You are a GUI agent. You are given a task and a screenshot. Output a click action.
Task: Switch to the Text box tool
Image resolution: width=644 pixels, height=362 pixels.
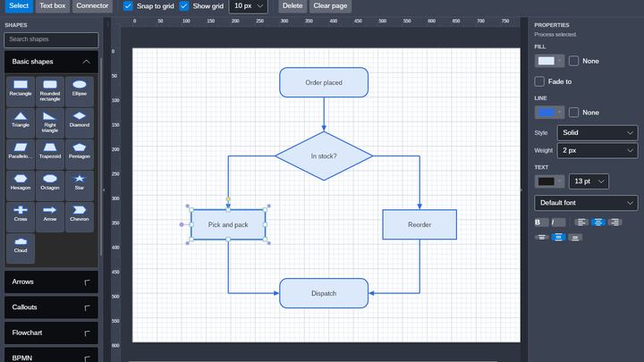click(x=53, y=5)
